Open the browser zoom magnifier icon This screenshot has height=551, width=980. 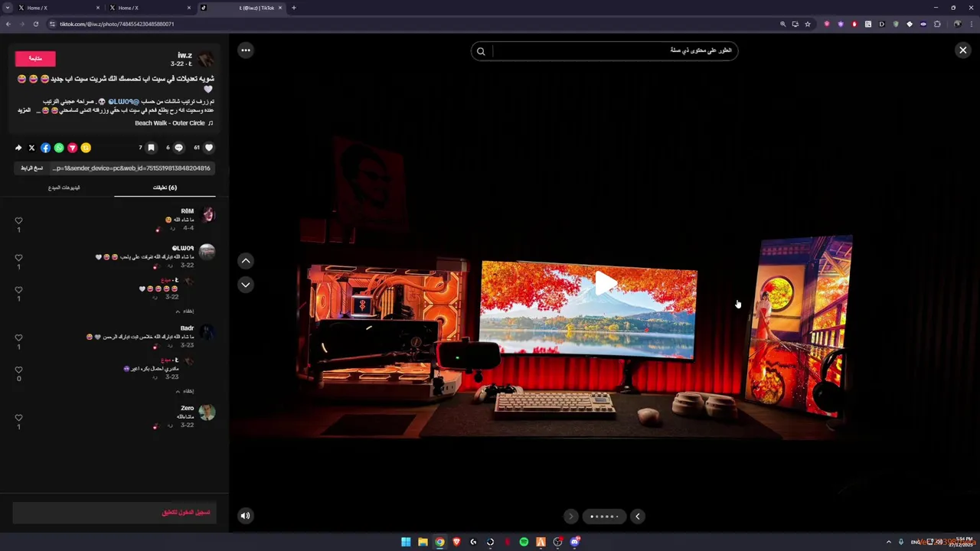click(x=782, y=24)
